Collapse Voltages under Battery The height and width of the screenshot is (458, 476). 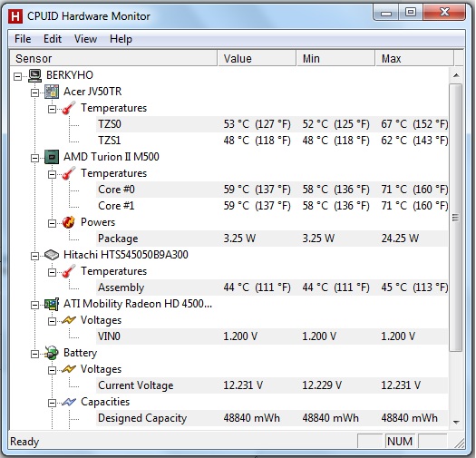(x=52, y=370)
